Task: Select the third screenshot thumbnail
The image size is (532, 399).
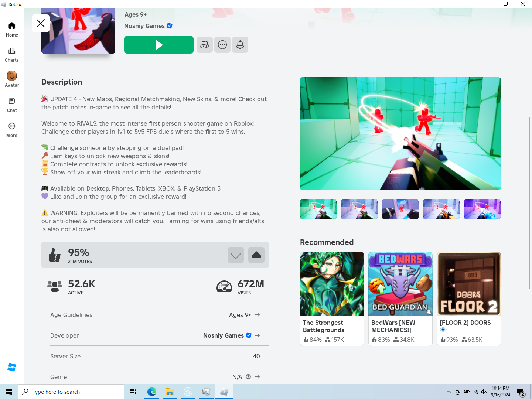Action: pos(400,209)
